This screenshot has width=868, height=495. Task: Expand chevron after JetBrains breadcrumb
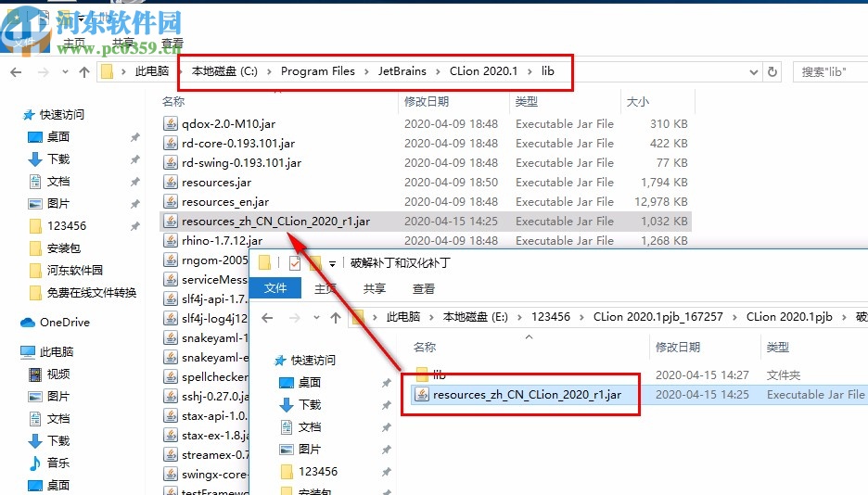click(x=438, y=72)
